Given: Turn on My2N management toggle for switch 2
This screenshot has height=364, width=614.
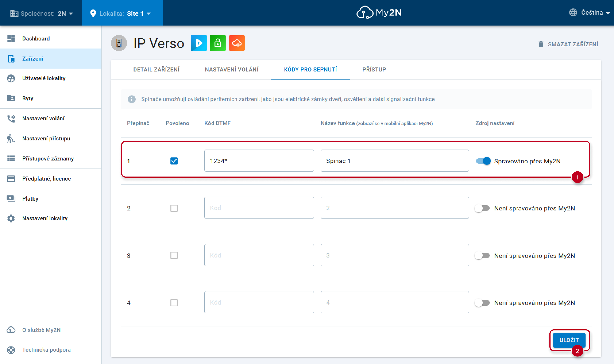Looking at the screenshot, I should 482,208.
